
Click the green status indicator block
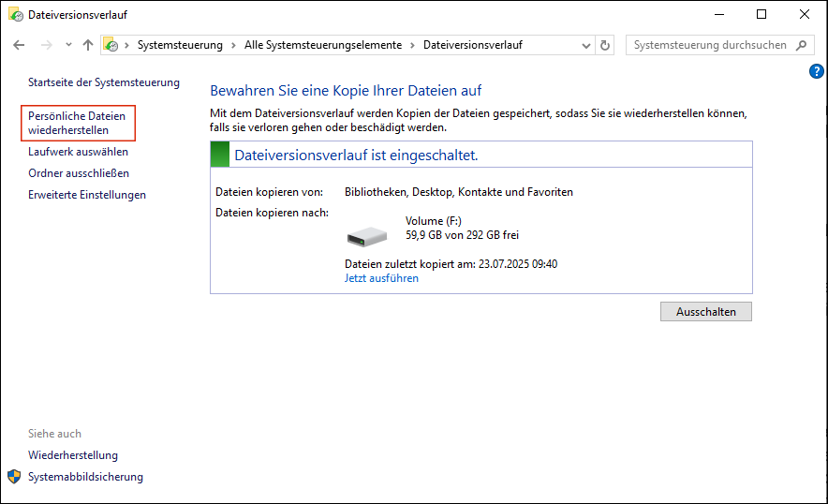pyautogui.click(x=220, y=155)
